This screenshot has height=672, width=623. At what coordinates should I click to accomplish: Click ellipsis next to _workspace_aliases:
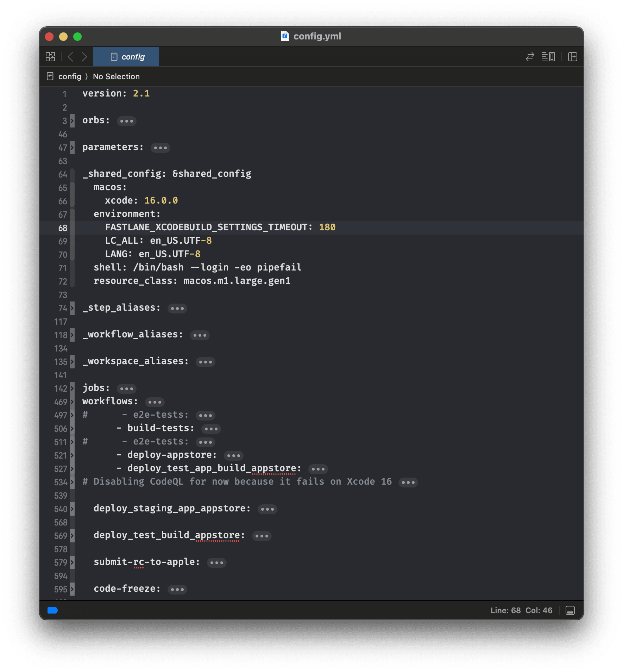(205, 362)
